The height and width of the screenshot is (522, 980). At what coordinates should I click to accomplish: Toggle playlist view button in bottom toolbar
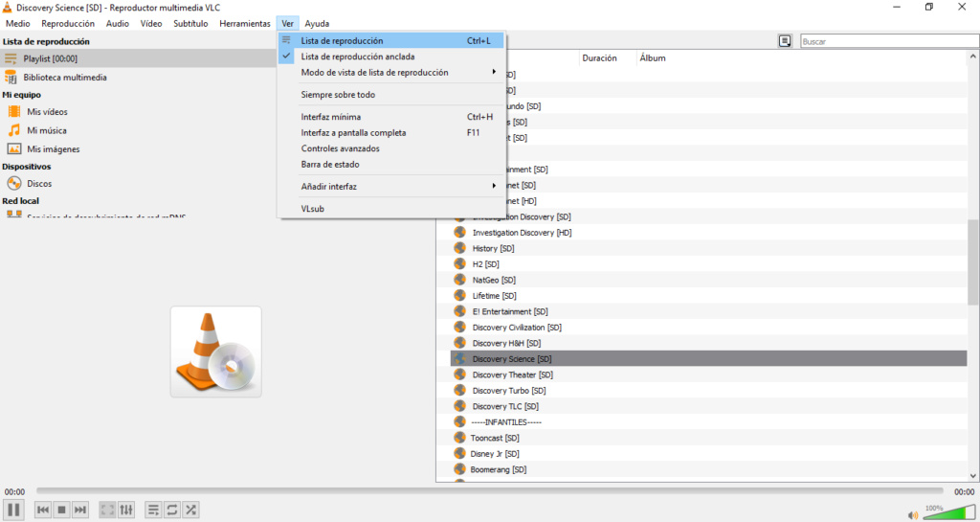pyautogui.click(x=154, y=510)
